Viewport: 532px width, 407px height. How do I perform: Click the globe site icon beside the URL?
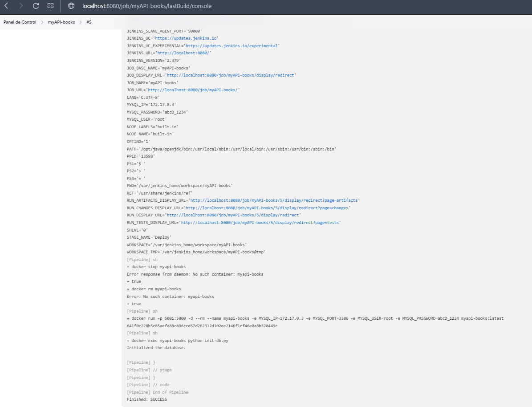71,6
